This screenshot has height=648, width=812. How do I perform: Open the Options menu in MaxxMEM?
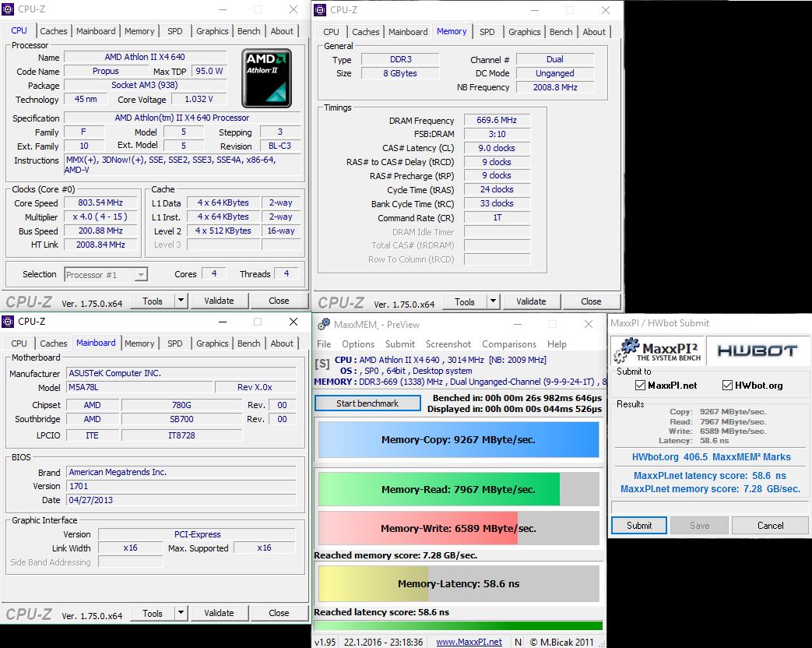[x=358, y=344]
